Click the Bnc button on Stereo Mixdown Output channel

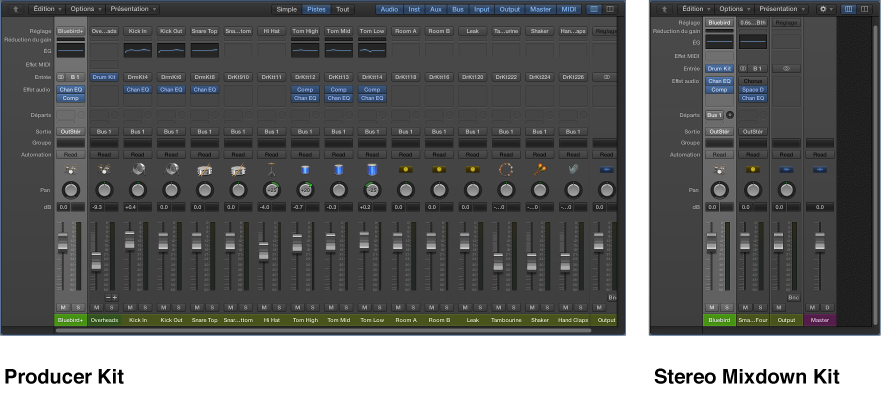click(793, 297)
